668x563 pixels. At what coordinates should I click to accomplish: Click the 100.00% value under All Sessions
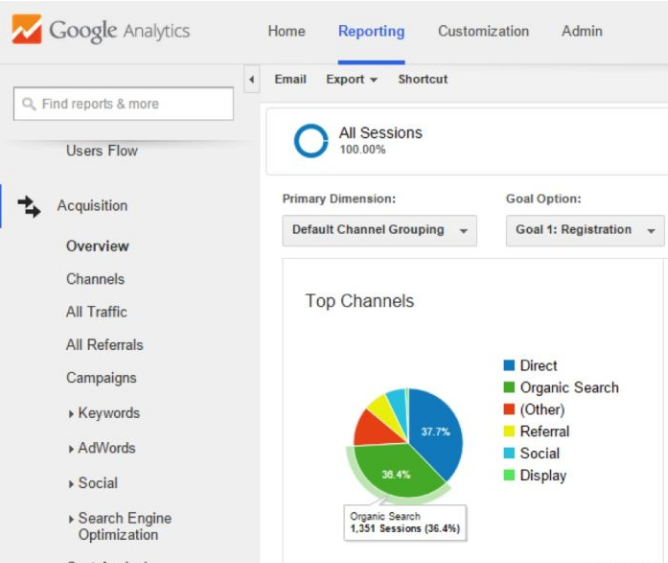[363, 149]
